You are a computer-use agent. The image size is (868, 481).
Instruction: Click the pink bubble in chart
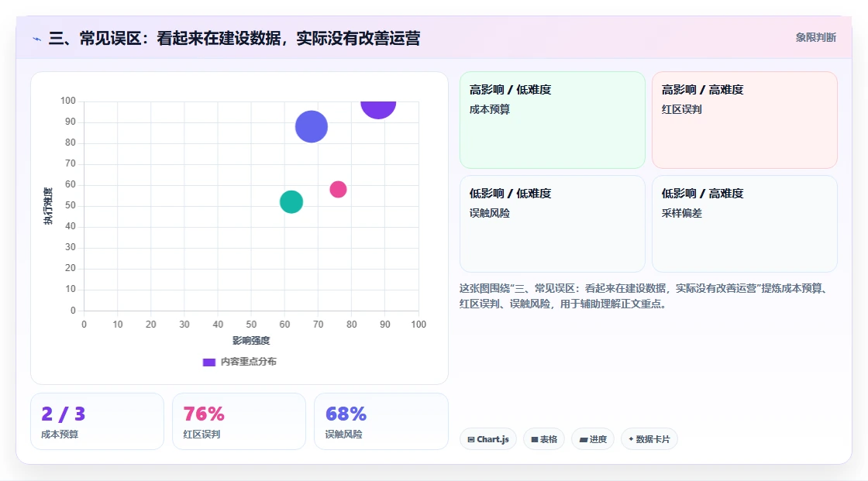click(338, 189)
